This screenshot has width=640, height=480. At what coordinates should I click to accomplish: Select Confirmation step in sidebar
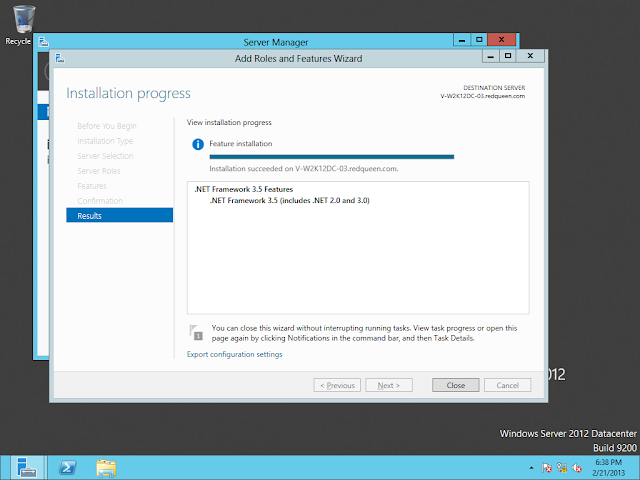[x=100, y=201]
